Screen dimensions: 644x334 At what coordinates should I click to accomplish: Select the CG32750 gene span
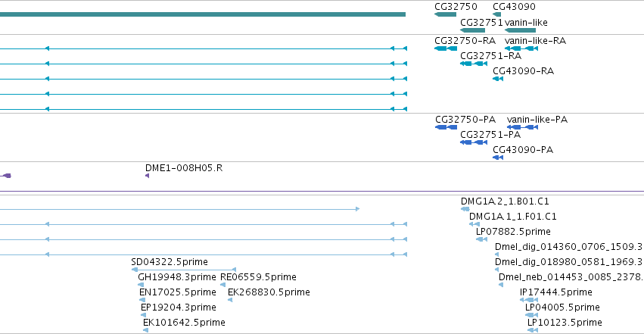point(445,14)
